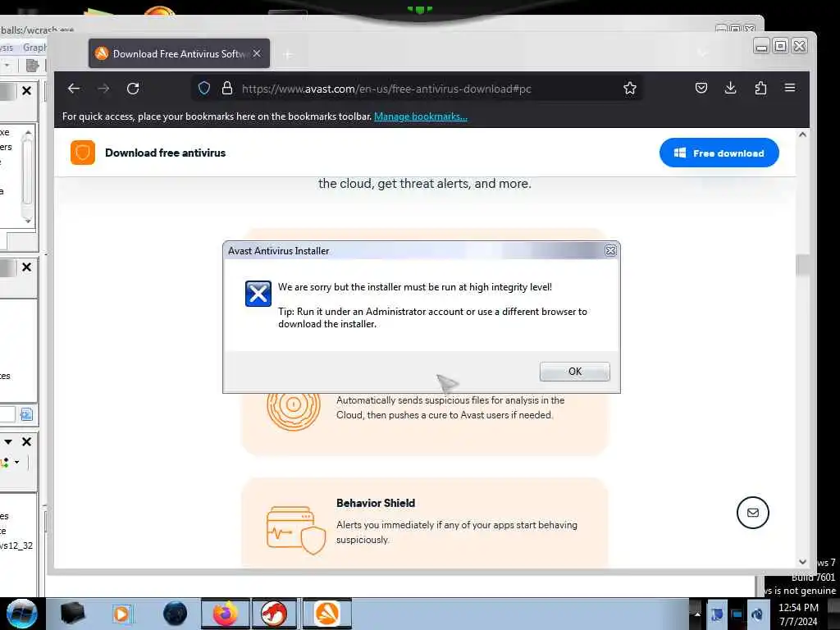Open the media player taskbar icon
The image size is (840, 630).
[x=122, y=614]
